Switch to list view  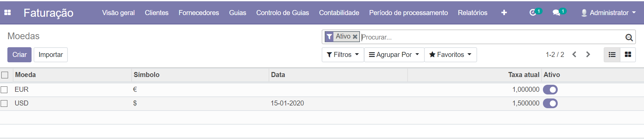[612, 55]
